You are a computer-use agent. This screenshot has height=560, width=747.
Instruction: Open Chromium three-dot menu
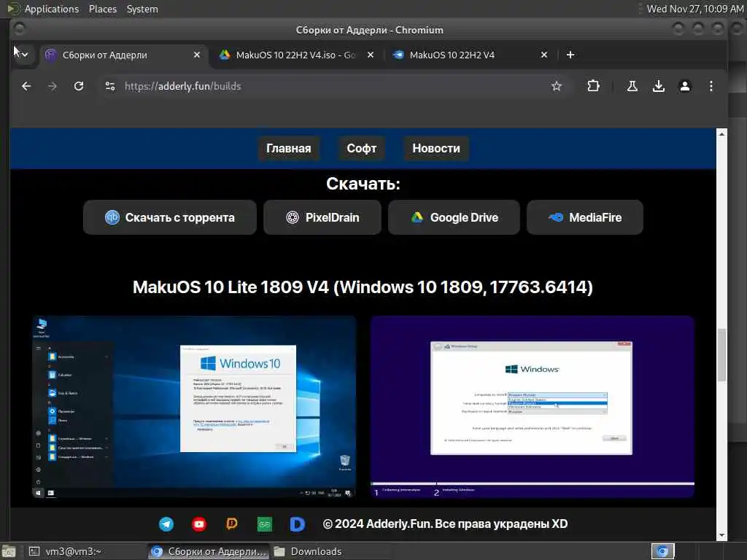coord(711,86)
